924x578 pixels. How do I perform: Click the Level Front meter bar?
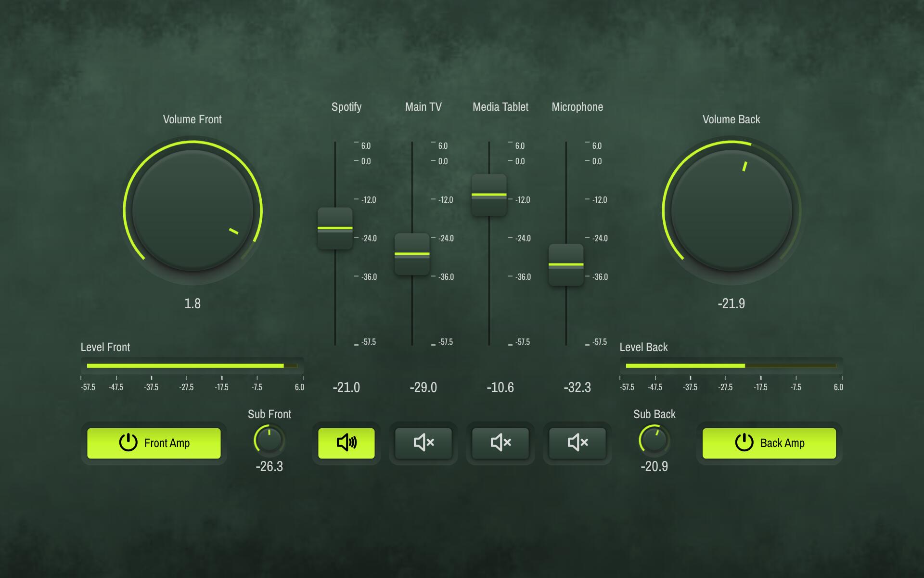coord(192,366)
